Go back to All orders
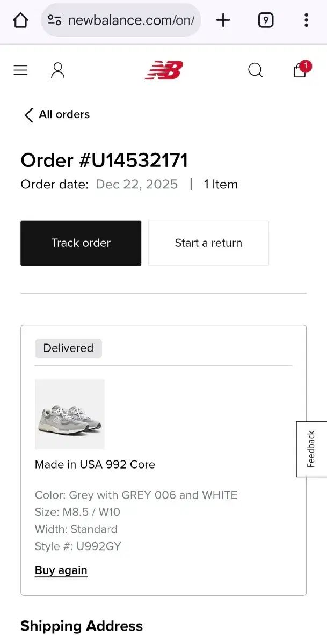The height and width of the screenshot is (644, 327). pos(57,115)
